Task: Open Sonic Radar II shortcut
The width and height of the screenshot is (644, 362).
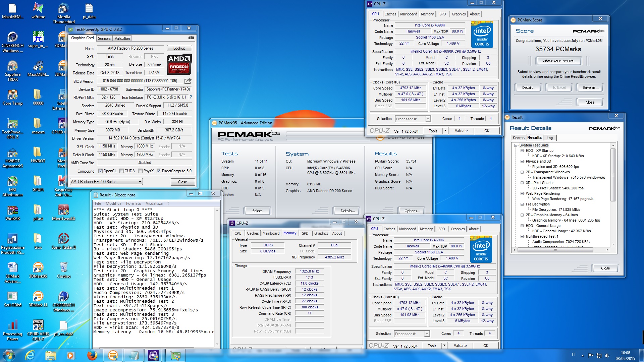Action: point(64,242)
